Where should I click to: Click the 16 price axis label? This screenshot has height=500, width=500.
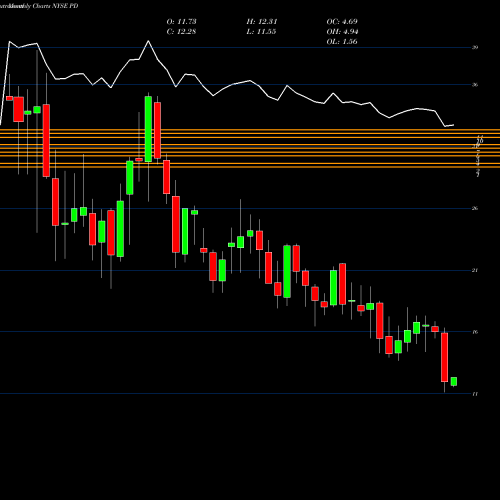(475, 332)
